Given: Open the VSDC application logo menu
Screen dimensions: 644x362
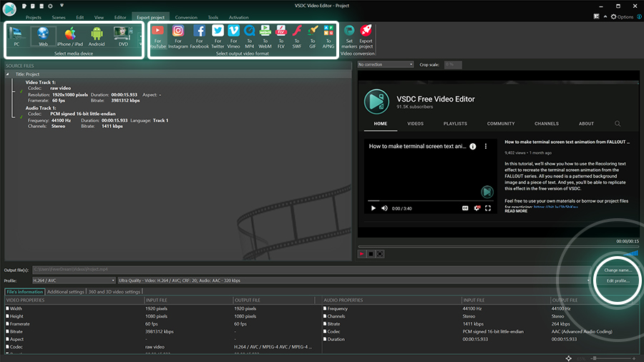Looking at the screenshot, I should click(9, 9).
